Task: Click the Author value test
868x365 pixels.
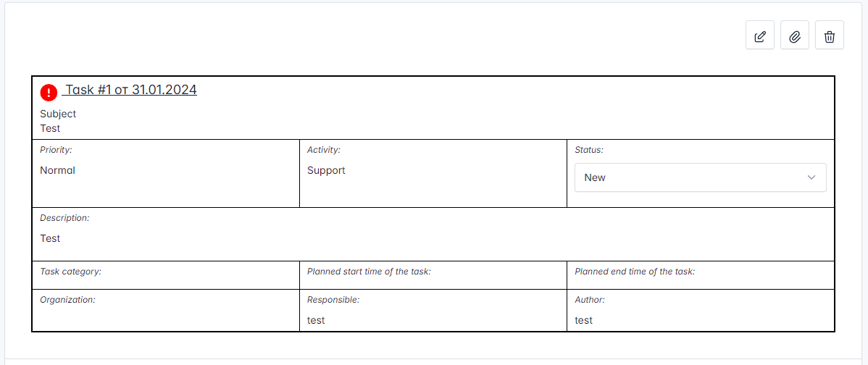Action: [x=583, y=320]
